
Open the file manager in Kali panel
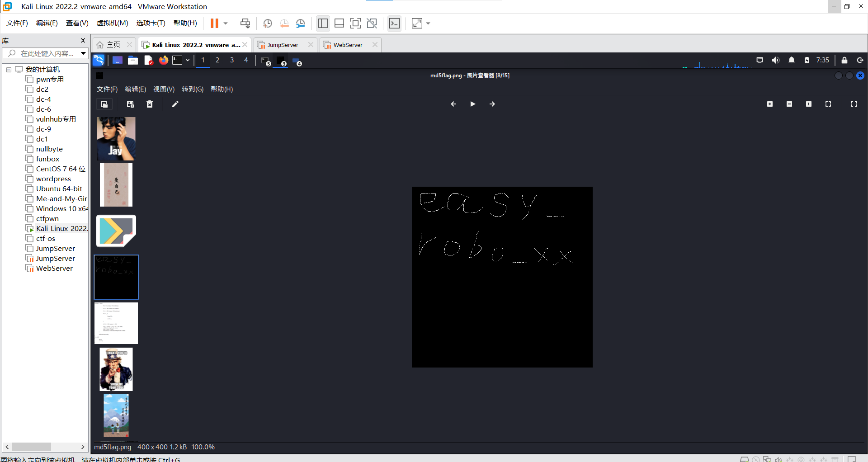point(133,60)
